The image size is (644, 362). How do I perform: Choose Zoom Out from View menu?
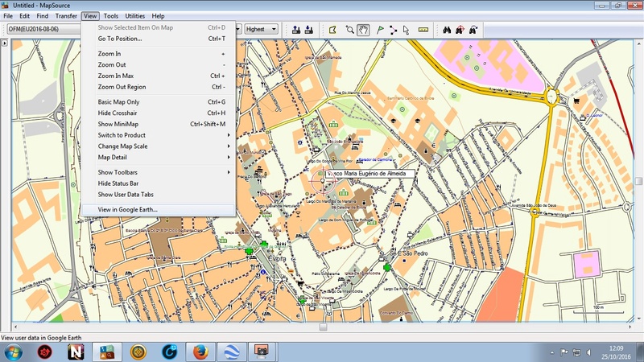(159, 65)
